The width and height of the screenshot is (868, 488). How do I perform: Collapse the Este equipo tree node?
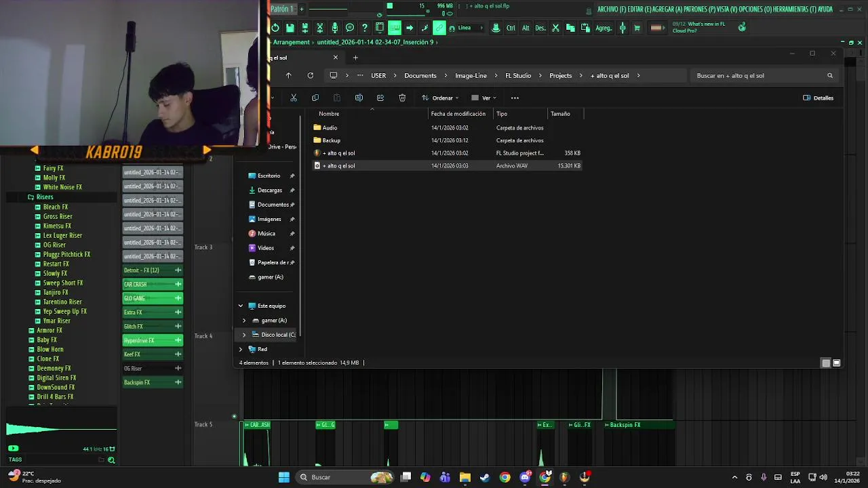click(x=240, y=306)
